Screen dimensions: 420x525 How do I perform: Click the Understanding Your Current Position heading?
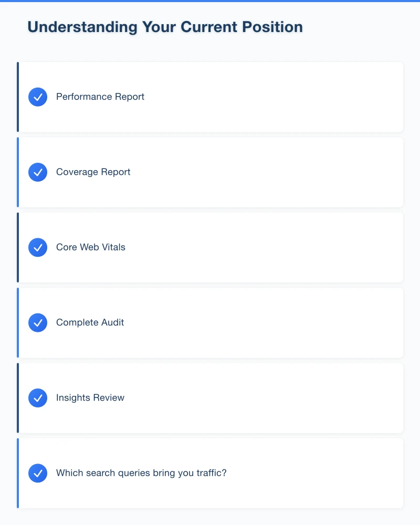[x=165, y=27]
